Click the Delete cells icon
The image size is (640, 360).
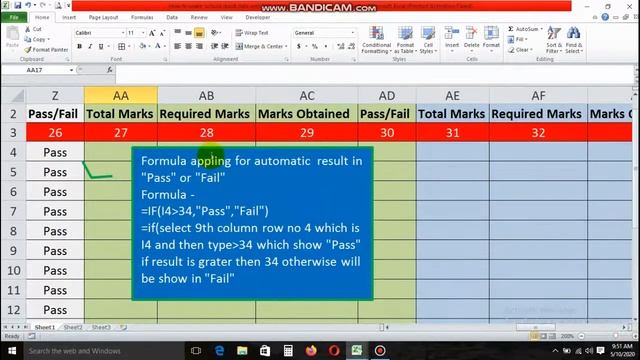(471, 33)
